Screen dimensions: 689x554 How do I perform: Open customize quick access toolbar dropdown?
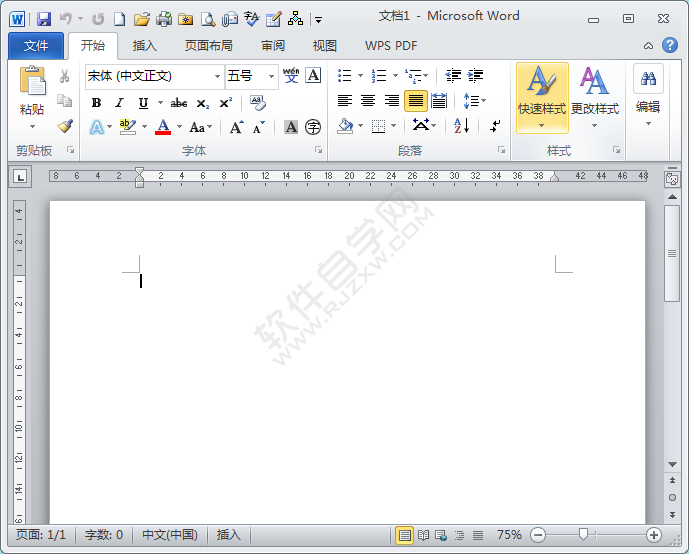tap(319, 20)
